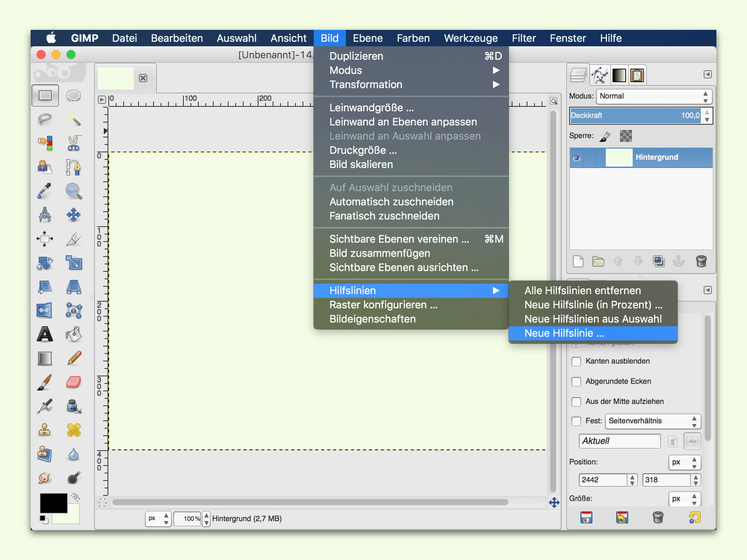Expand the Modus submenu
Viewport: 747px width, 560px height.
pyautogui.click(x=411, y=70)
